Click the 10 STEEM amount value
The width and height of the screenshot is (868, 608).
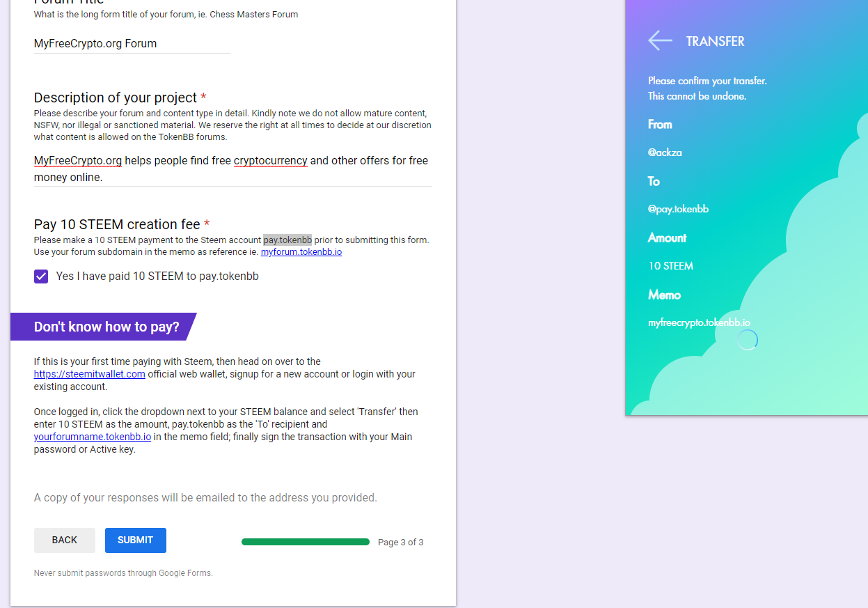(671, 266)
